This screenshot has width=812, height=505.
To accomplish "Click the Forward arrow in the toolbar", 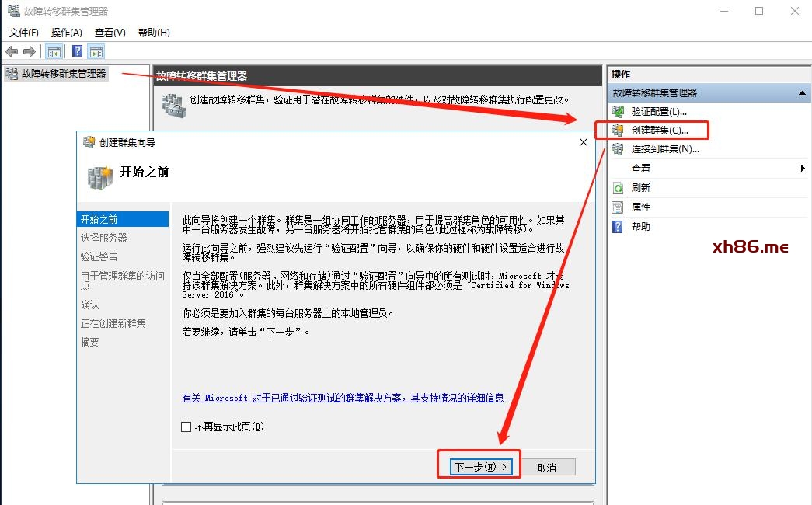I will tap(30, 51).
